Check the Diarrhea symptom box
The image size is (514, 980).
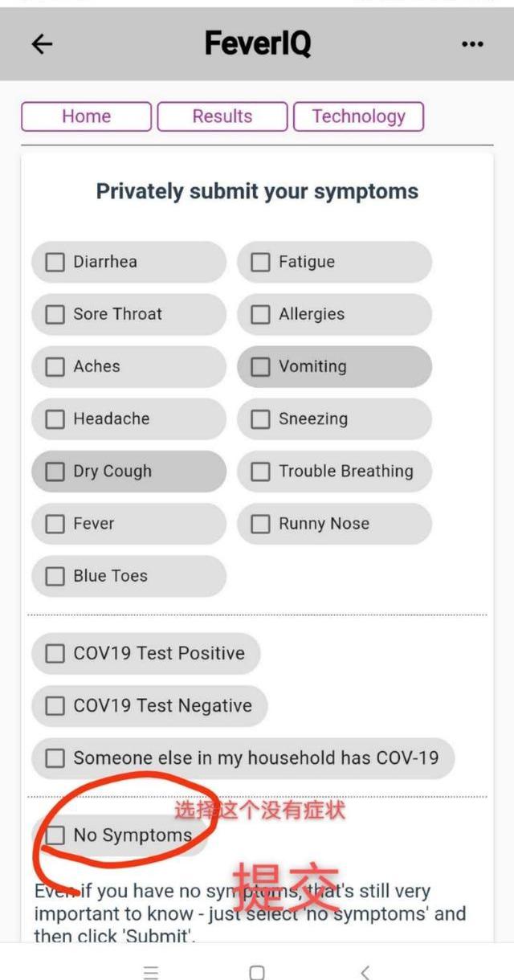click(x=55, y=262)
